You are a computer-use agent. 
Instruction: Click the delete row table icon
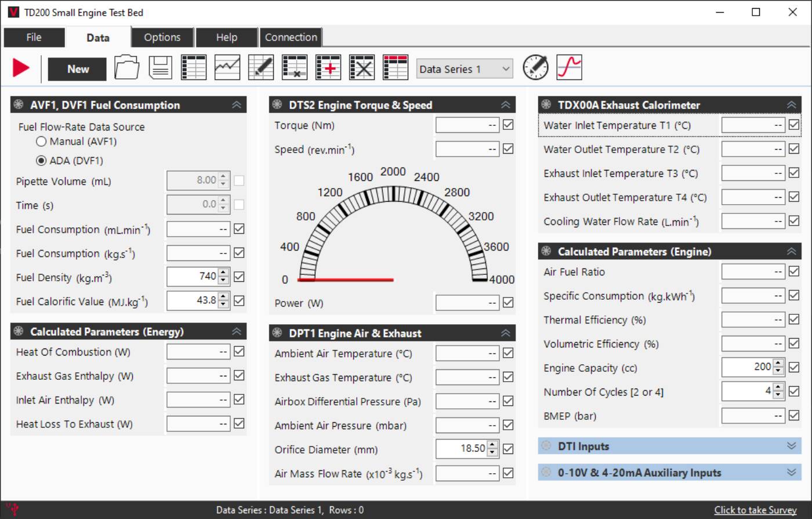294,67
